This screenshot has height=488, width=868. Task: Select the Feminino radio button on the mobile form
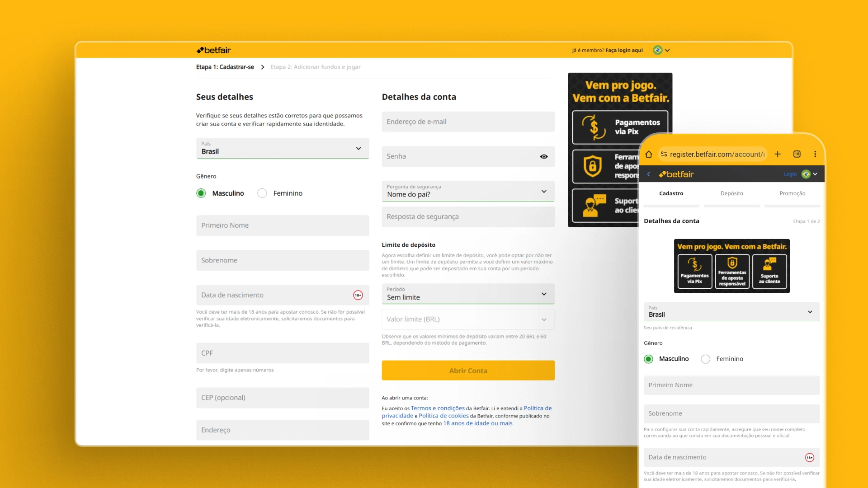[x=706, y=359]
